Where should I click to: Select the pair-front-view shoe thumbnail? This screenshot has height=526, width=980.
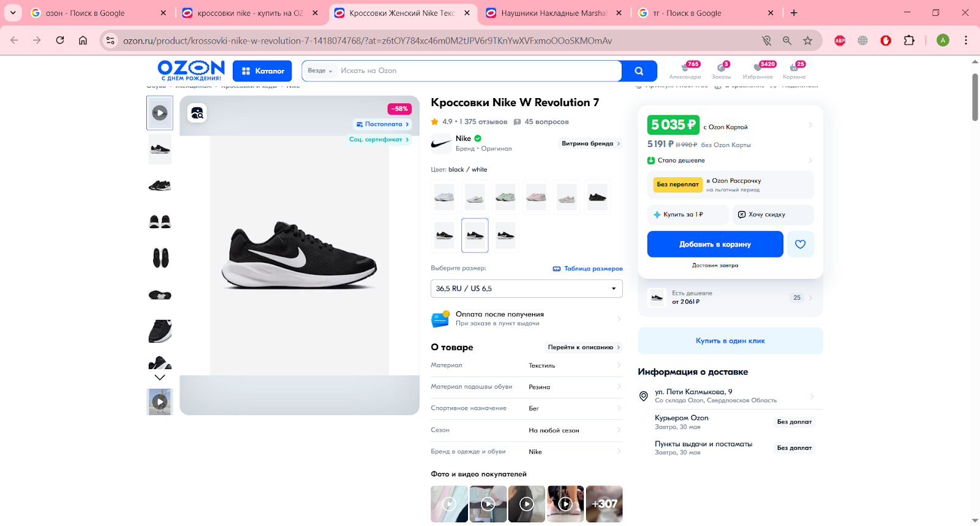160,221
